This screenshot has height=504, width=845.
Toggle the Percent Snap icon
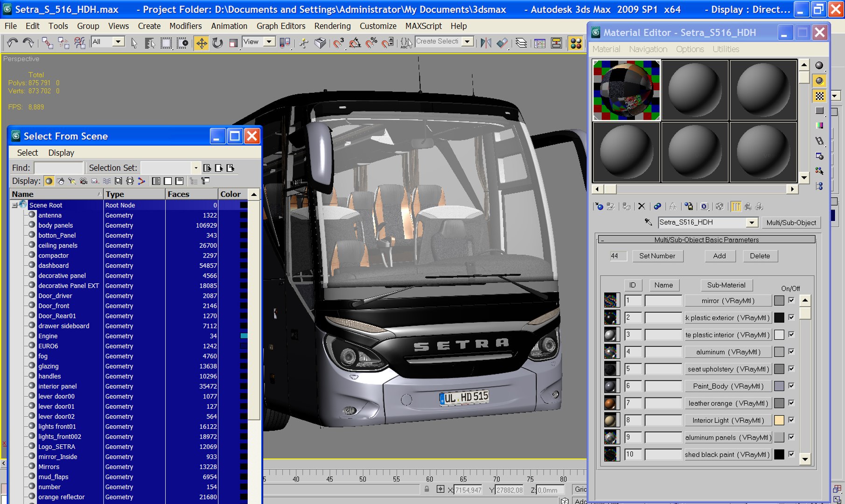[371, 43]
